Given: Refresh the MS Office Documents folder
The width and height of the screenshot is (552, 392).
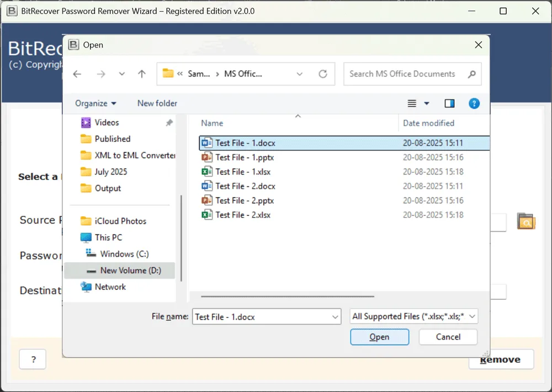Looking at the screenshot, I should pos(323,74).
